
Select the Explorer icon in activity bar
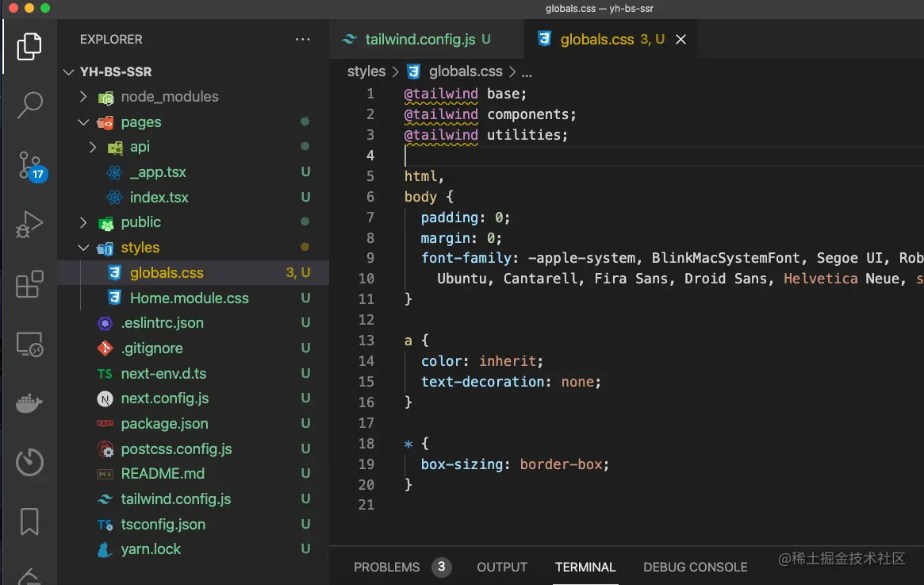tap(29, 45)
